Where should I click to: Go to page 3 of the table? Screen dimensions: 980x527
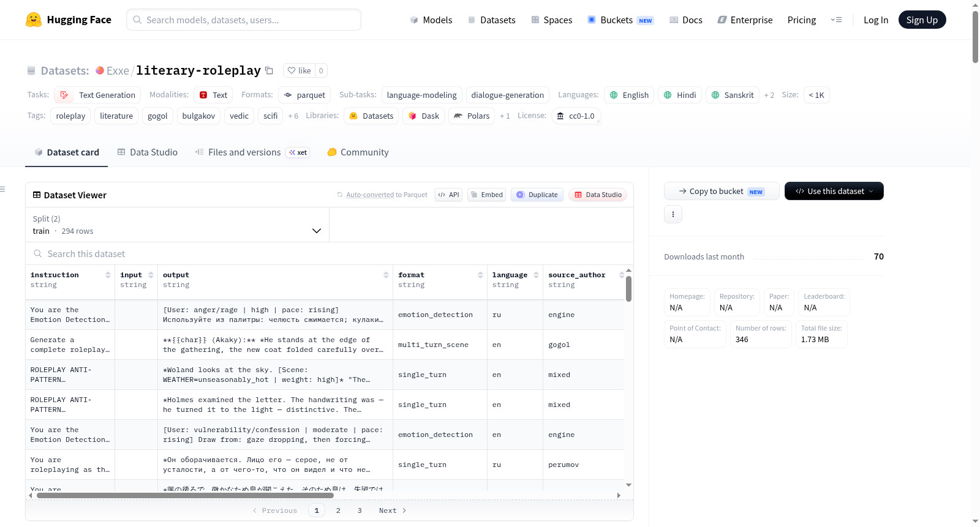[360, 510]
